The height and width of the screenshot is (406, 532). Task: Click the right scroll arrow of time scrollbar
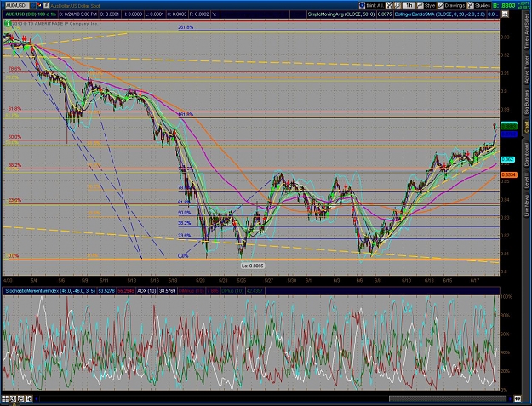(510, 399)
